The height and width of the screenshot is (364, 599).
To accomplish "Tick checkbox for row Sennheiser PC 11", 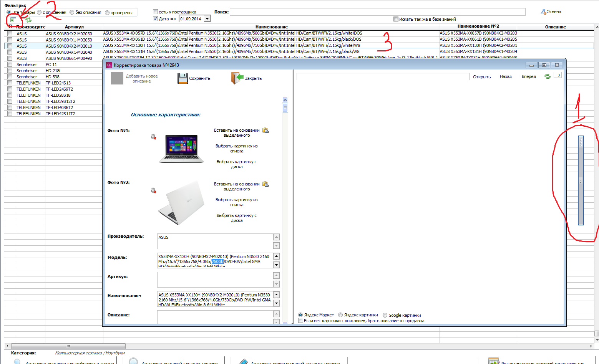I will (10, 65).
